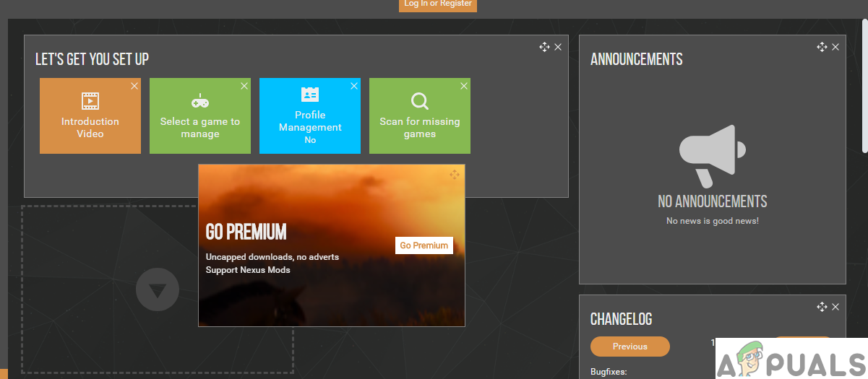Click the move handle on the Go Premium banner
Image resolution: width=868 pixels, height=379 pixels.
[x=455, y=175]
